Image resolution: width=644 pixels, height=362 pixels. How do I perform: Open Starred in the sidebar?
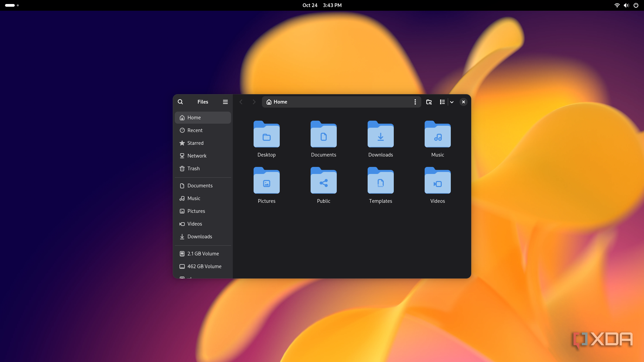point(203,143)
